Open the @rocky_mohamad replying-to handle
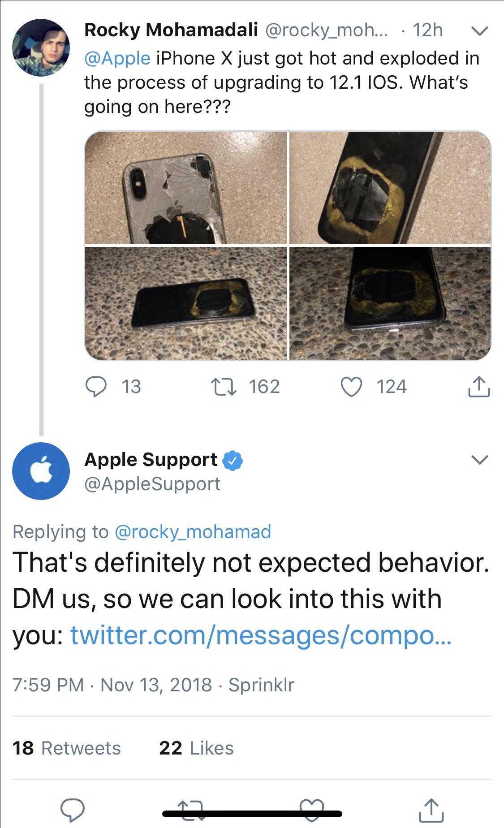The width and height of the screenshot is (504, 828). tap(193, 531)
